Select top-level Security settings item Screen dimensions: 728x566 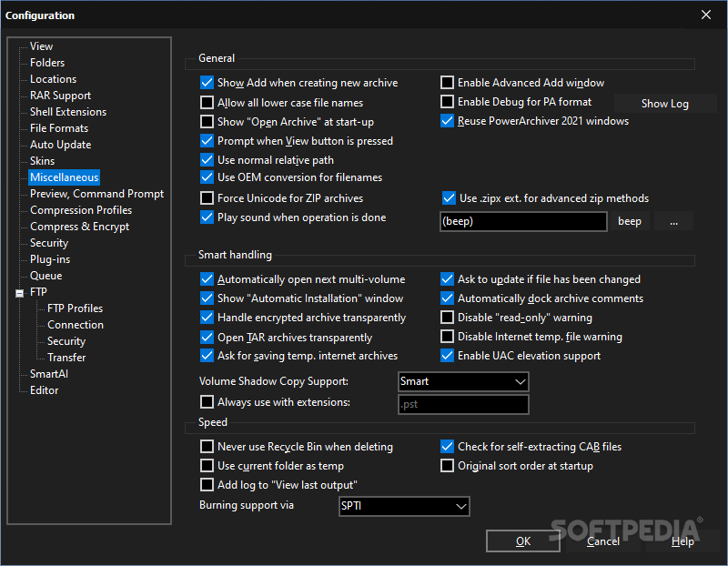49,243
